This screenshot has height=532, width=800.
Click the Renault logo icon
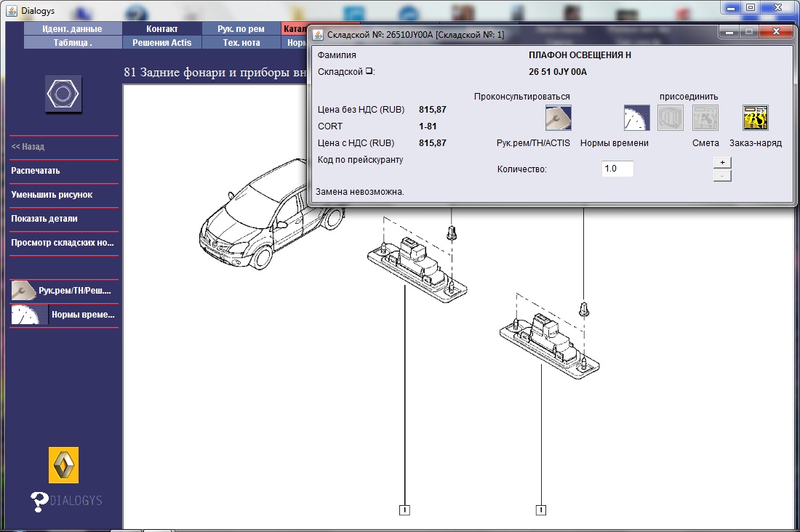click(x=64, y=465)
